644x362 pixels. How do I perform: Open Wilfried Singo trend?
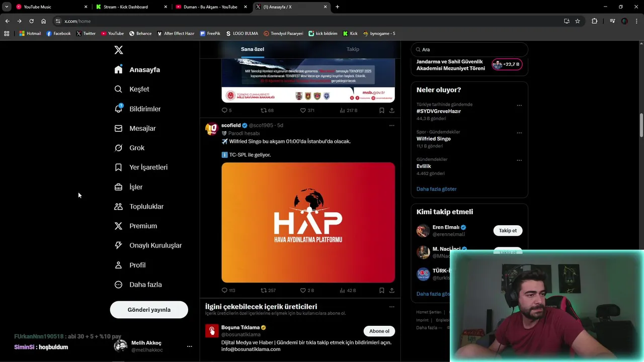pos(433,139)
